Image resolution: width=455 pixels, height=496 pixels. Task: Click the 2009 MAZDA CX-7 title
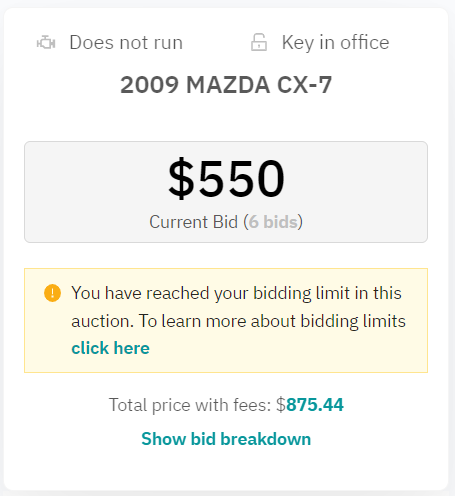[226, 85]
